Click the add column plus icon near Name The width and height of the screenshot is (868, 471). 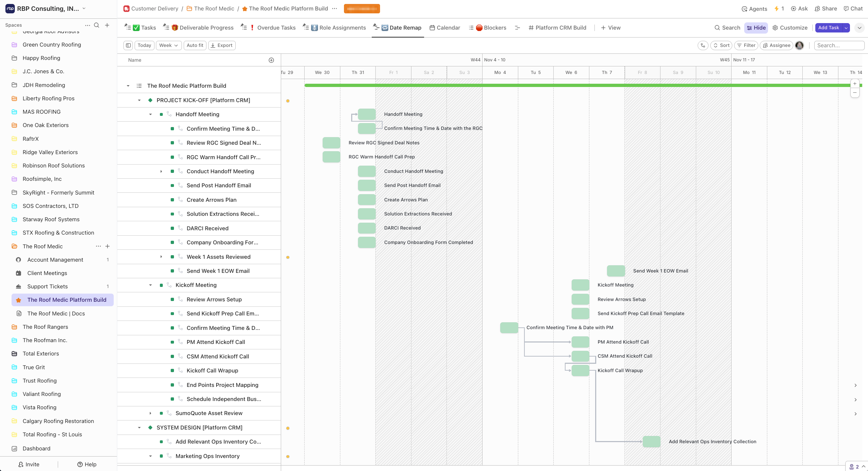click(x=271, y=60)
